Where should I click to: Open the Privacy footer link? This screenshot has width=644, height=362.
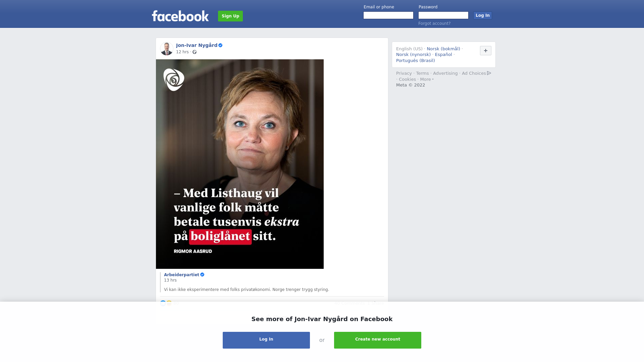(x=404, y=73)
